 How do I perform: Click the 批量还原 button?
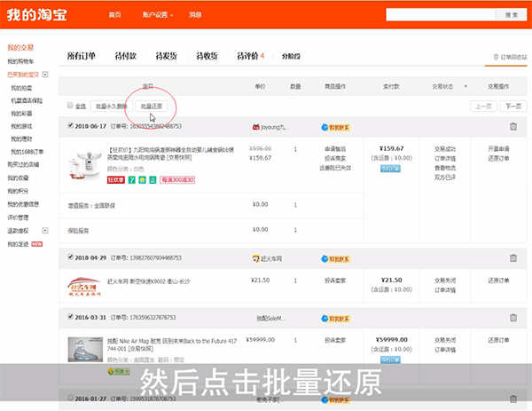[152, 106]
